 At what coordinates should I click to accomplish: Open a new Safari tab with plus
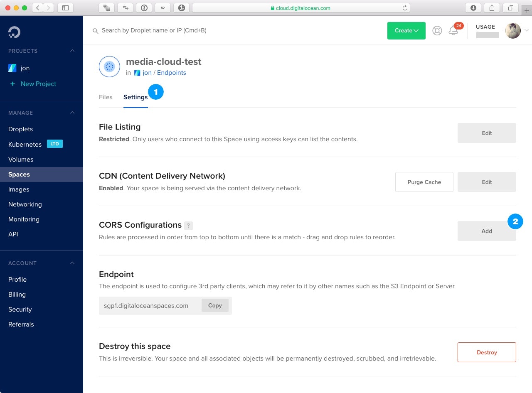click(527, 10)
